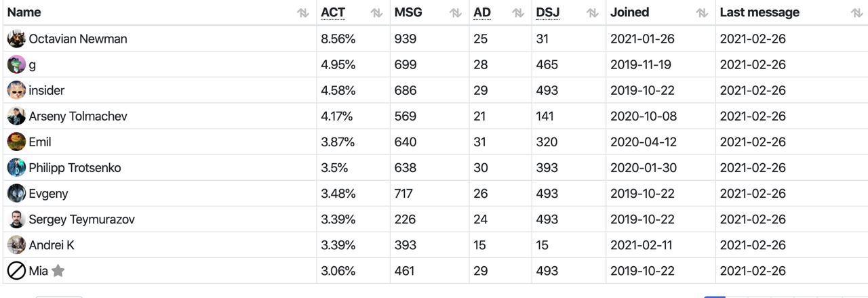Sort by MSG using arrow icon

[456, 13]
